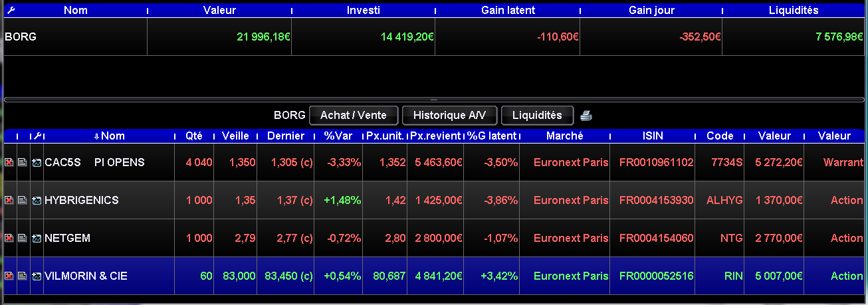This screenshot has width=868, height=305.
Task: Open the Liquidités button
Action: (537, 115)
